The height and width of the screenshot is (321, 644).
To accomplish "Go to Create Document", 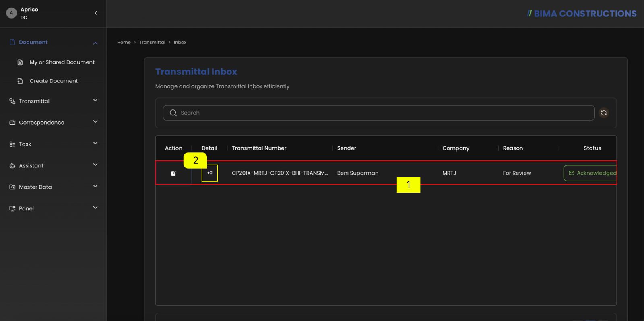I will (54, 81).
